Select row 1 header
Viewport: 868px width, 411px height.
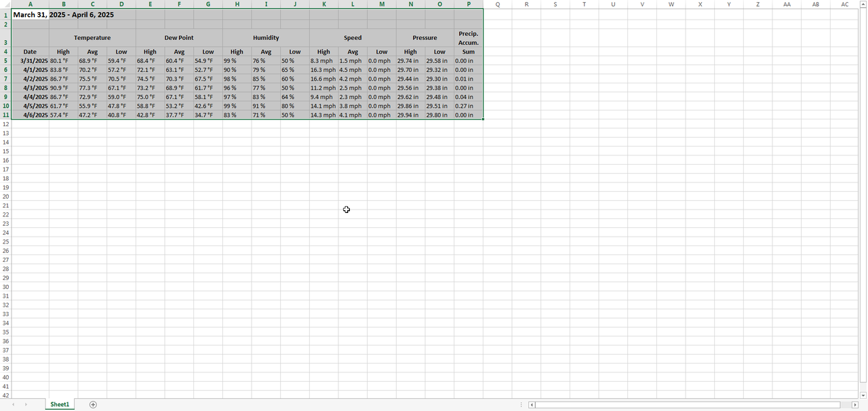(x=6, y=14)
